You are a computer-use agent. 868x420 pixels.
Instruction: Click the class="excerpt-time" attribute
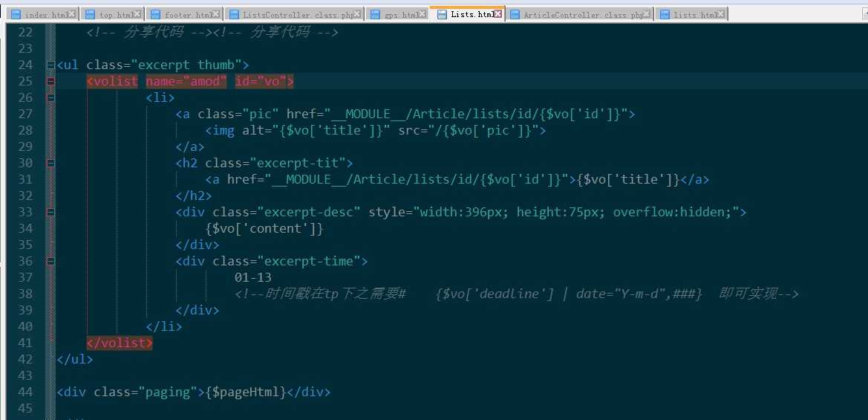tap(286, 262)
